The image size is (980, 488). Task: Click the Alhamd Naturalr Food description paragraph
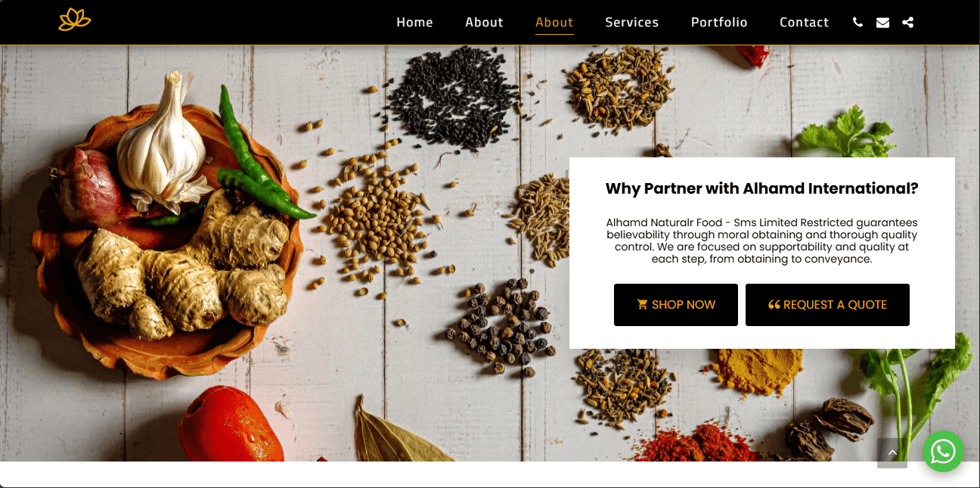click(762, 241)
